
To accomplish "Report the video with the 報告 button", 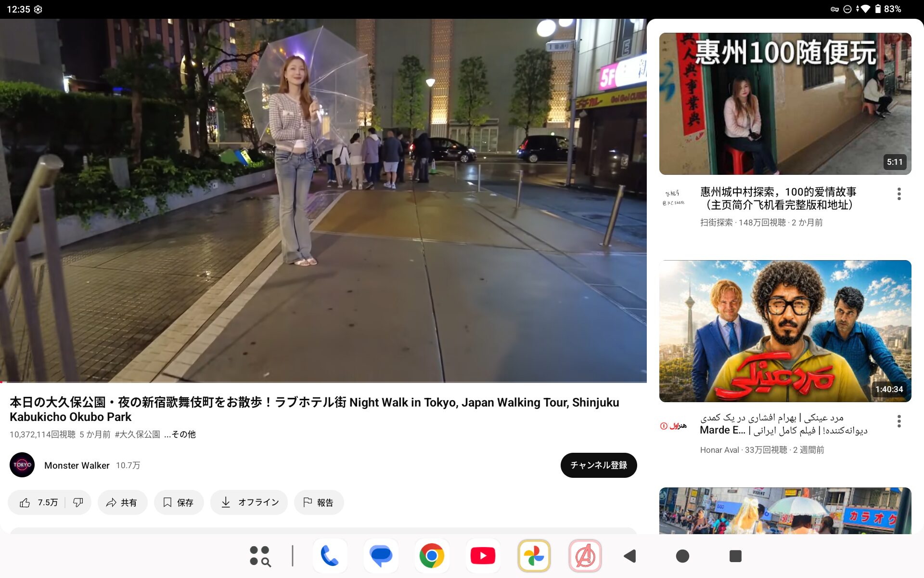I will click(x=319, y=502).
